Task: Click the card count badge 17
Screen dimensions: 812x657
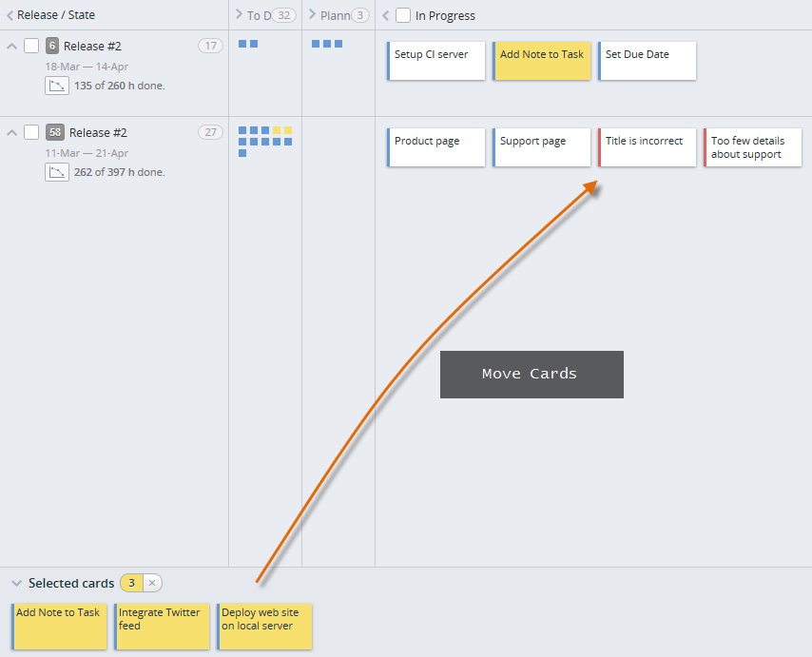Action: click(x=210, y=45)
